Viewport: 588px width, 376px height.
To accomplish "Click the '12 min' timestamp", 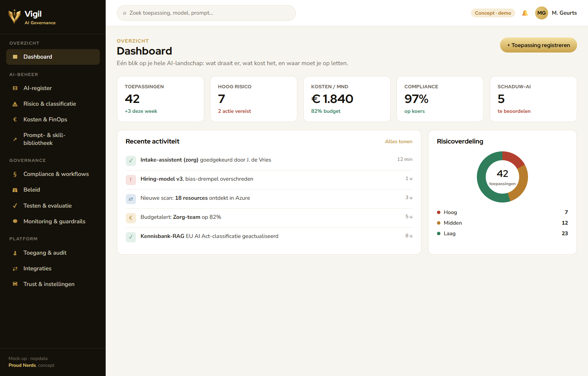I will pos(405,159).
